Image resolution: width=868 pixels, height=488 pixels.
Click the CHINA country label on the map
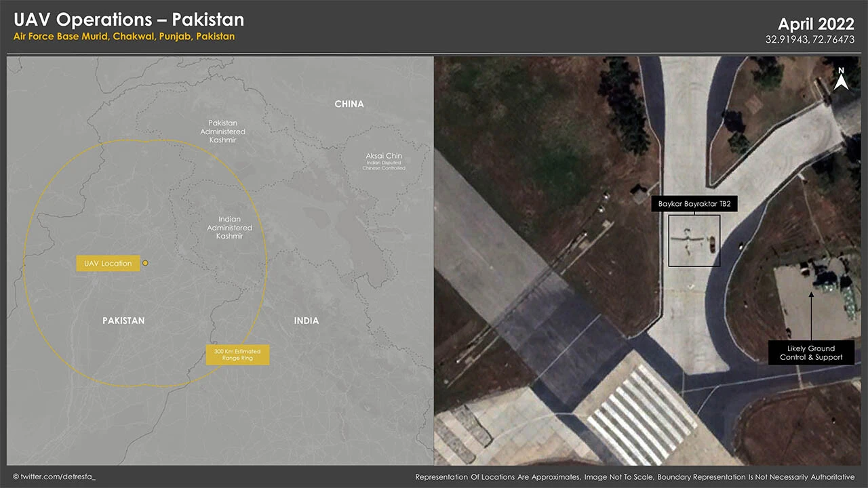coord(349,104)
